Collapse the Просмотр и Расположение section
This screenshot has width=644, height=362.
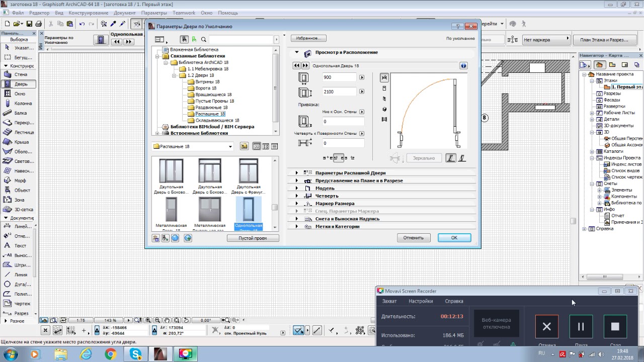click(296, 52)
